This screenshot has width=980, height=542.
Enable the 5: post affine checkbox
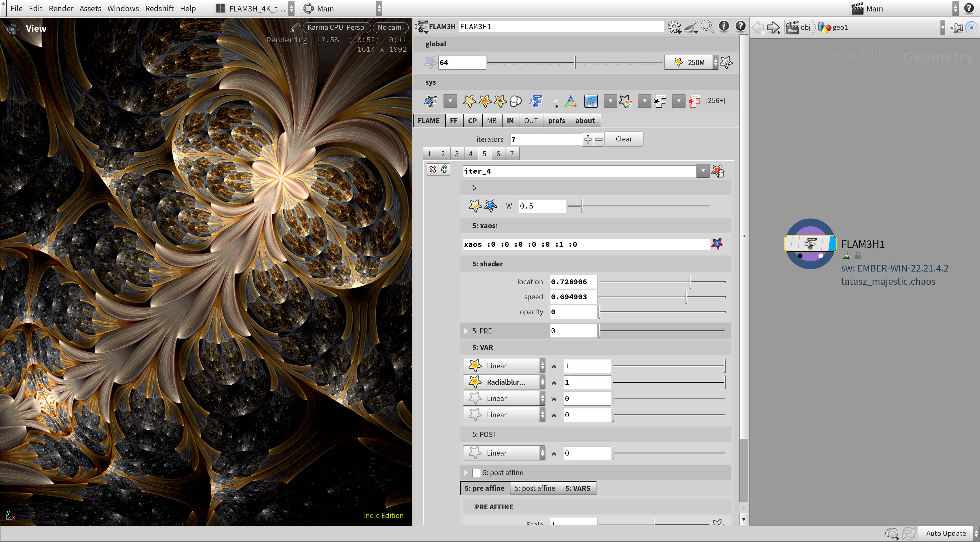[x=476, y=473]
